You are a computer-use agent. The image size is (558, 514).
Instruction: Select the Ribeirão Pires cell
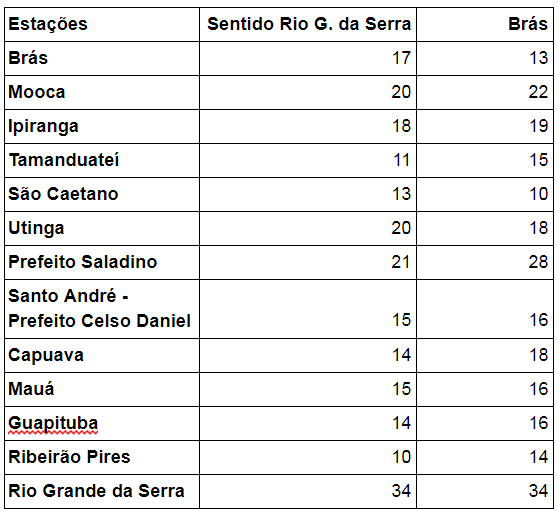click(x=102, y=457)
